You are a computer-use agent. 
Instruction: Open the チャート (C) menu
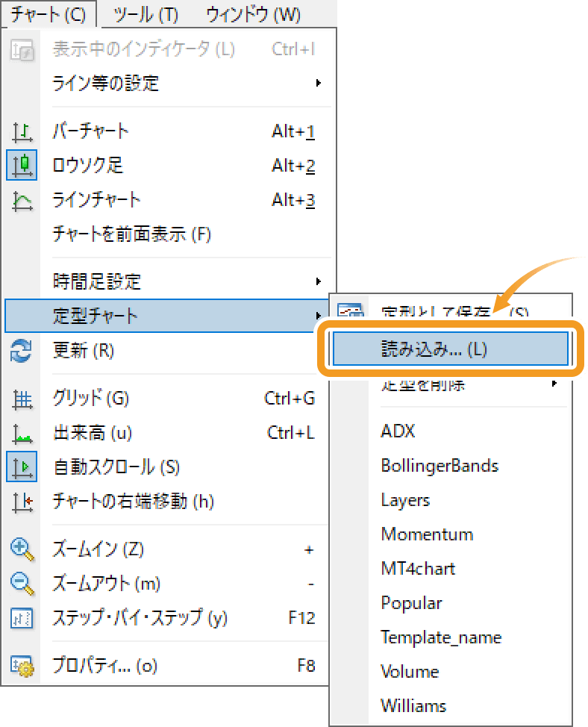(x=49, y=14)
